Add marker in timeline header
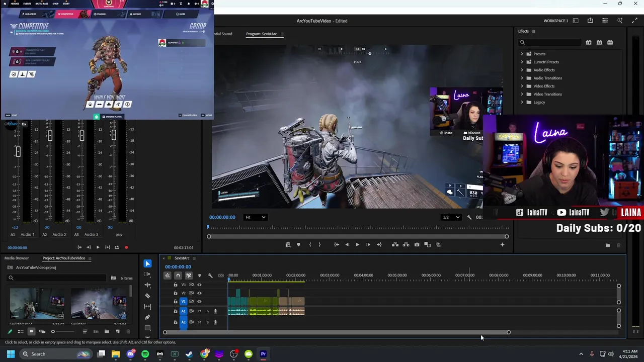The height and width of the screenshot is (362, 644). 199,276
